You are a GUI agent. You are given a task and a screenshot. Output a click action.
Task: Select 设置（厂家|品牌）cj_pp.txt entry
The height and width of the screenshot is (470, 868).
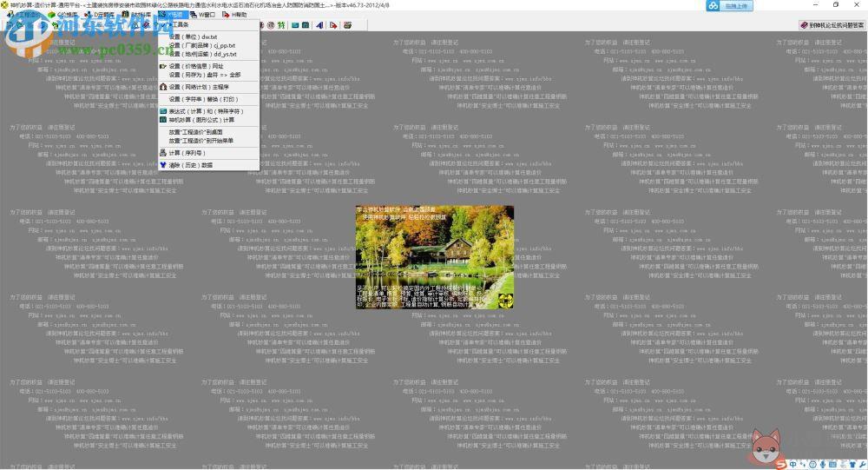pyautogui.click(x=208, y=45)
